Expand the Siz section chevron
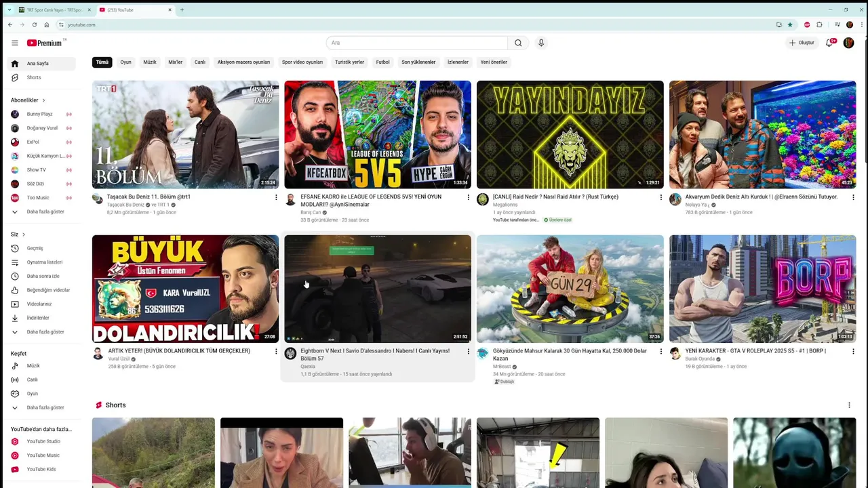Viewport: 868px width, 488px height. click(x=24, y=235)
